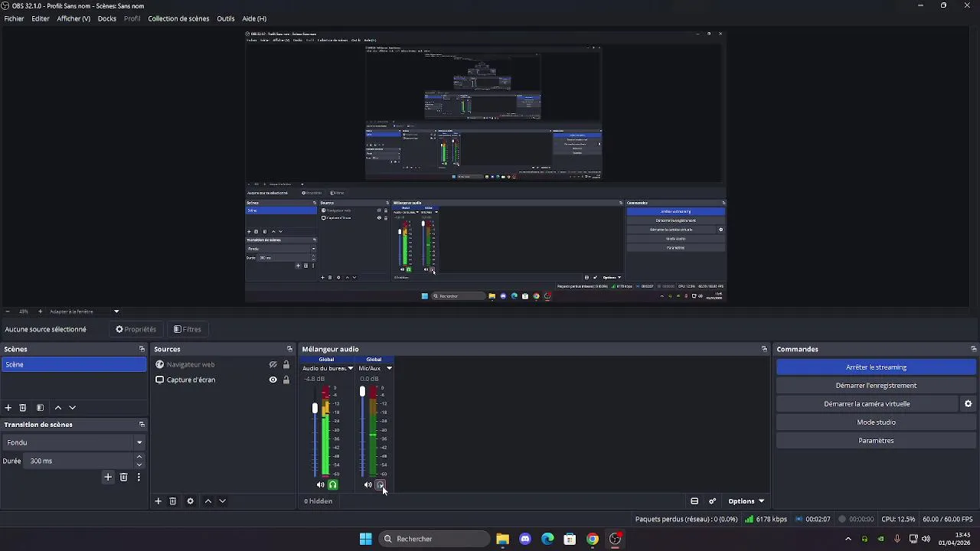Mute the Audio du bureau channel
The image size is (980, 551).
[321, 484]
